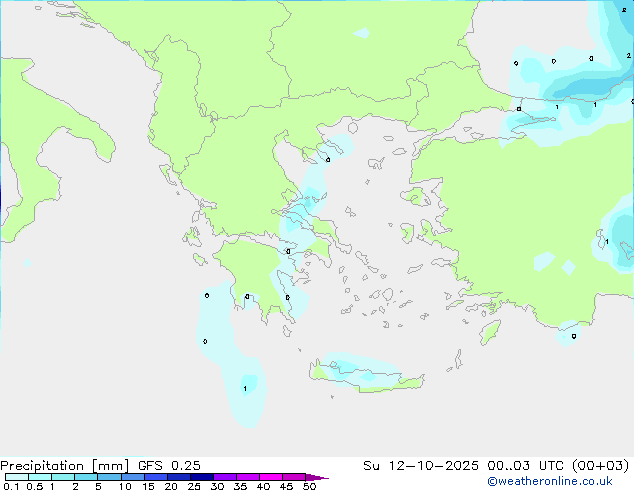Click the "00..03 UTC" time range text
This screenshot has height=490, width=634.
(525, 466)
